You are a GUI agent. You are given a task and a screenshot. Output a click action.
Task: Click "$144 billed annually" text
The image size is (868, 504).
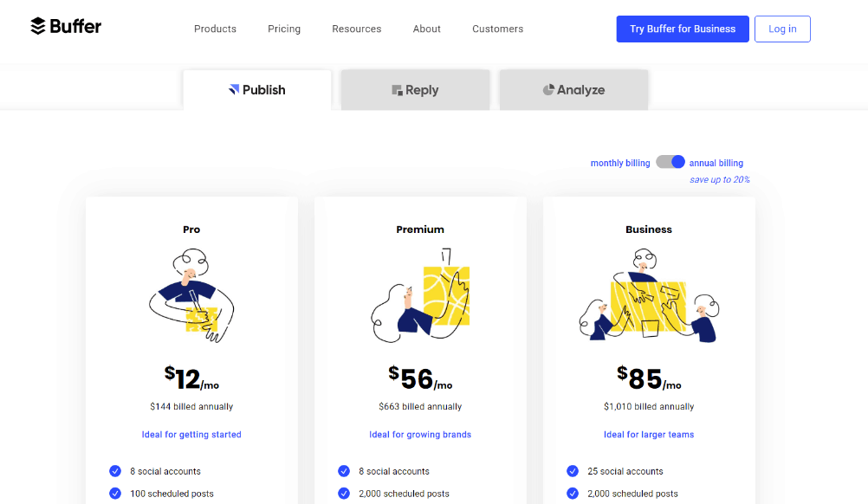pos(191,407)
